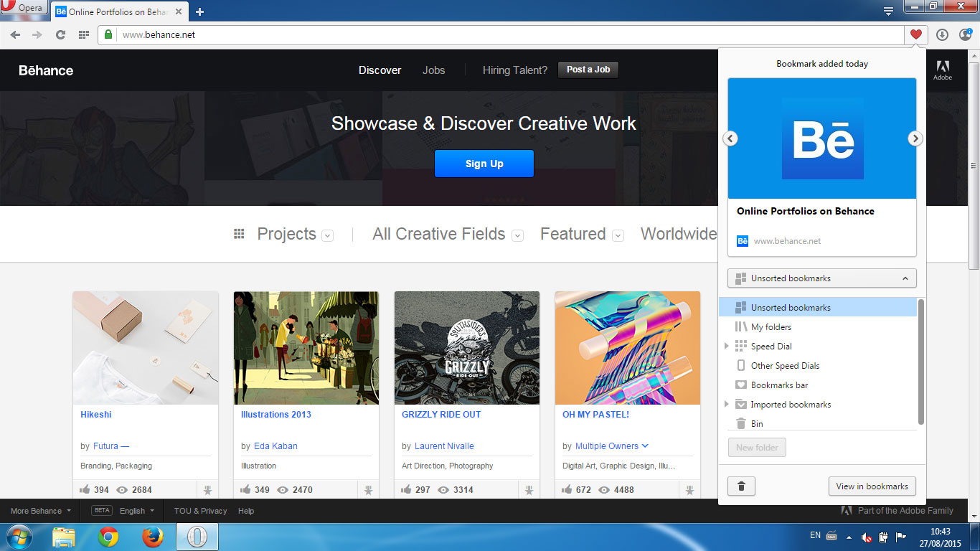Click the ribbon icon on Illustrations 2013 card

click(x=368, y=490)
